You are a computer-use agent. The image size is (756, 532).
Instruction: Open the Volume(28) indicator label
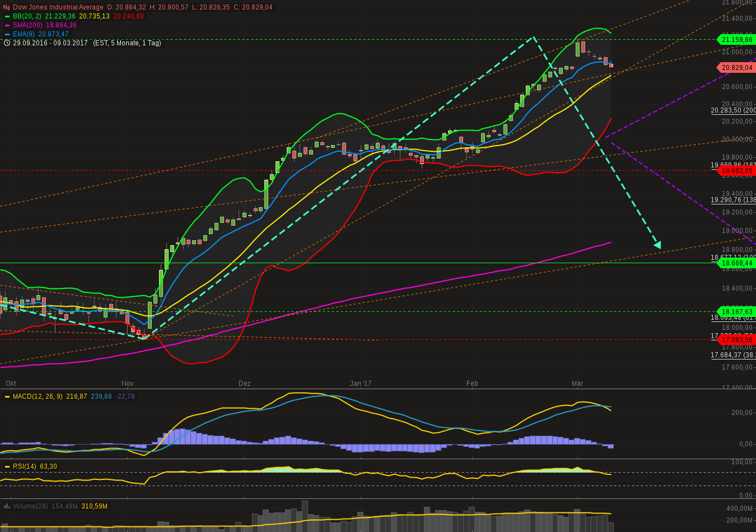(x=30, y=506)
